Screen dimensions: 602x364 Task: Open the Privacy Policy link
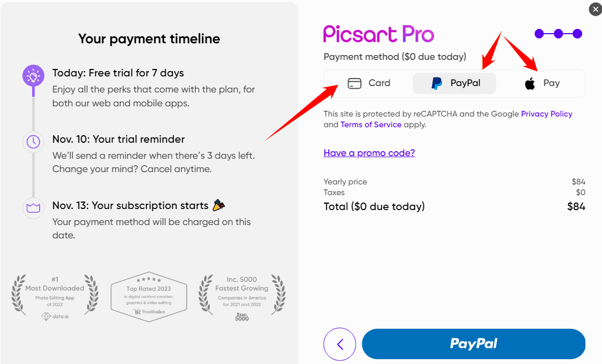pos(546,114)
